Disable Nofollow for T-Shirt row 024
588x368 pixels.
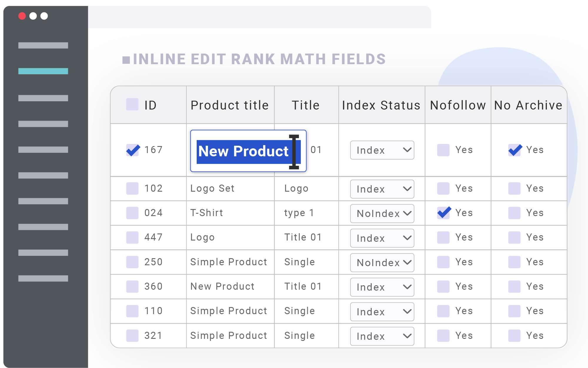click(443, 213)
